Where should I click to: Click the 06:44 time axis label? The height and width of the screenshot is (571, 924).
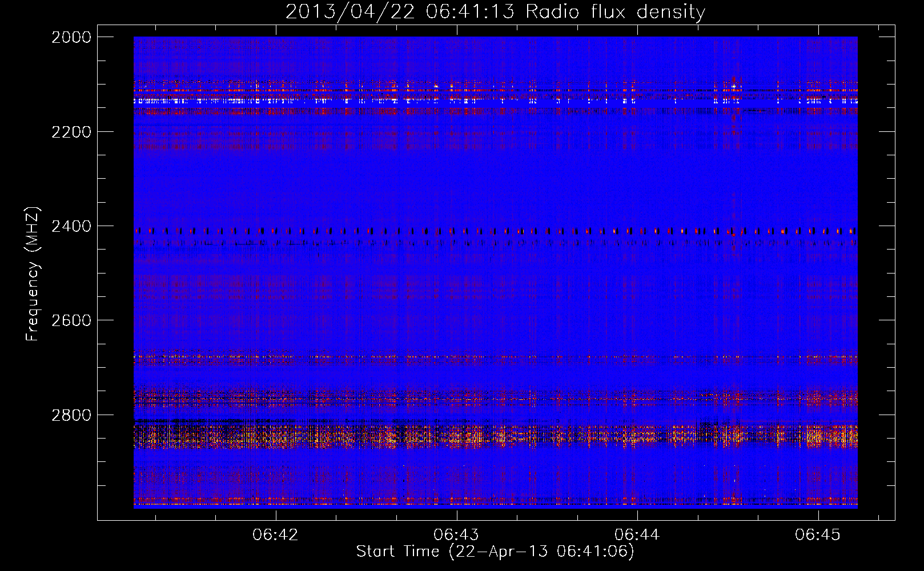pos(637,535)
